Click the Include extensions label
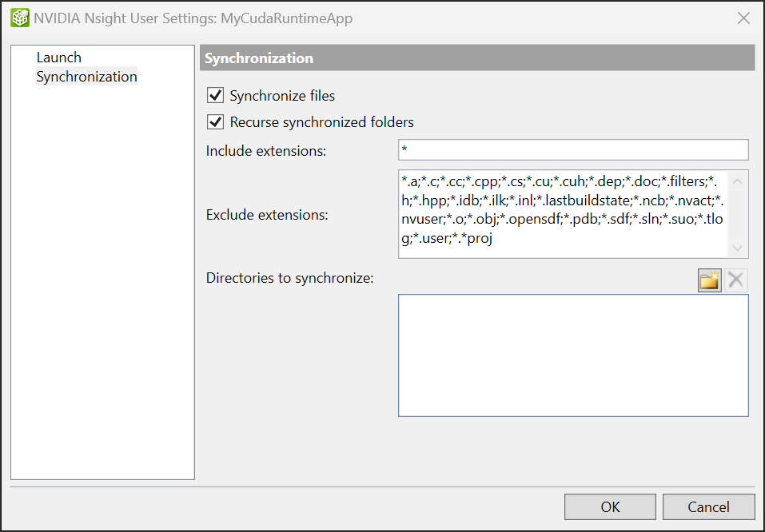The width and height of the screenshot is (765, 532). click(266, 151)
